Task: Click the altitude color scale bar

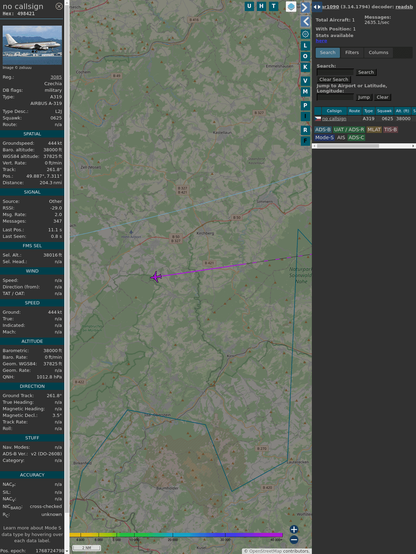Action: pos(176,535)
